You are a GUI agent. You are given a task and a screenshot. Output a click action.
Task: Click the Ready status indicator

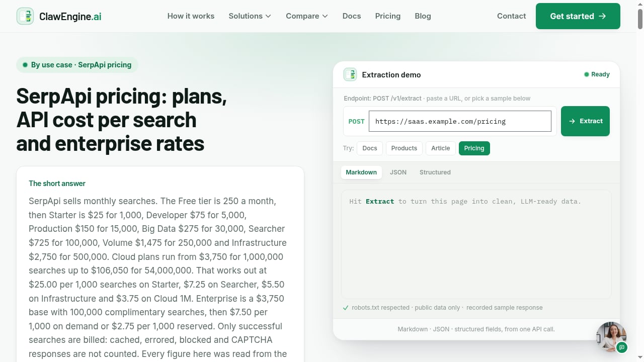click(x=597, y=74)
